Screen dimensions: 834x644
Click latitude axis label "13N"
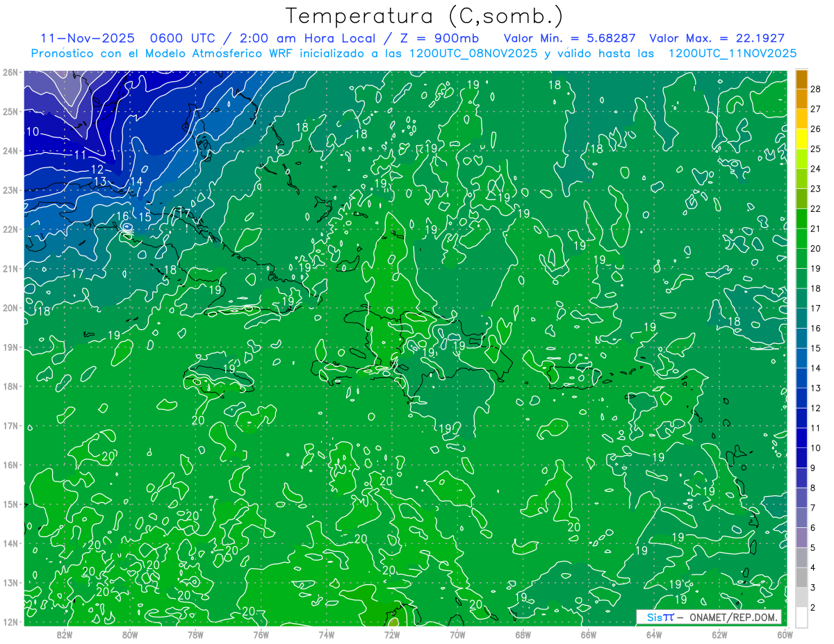tap(10, 582)
